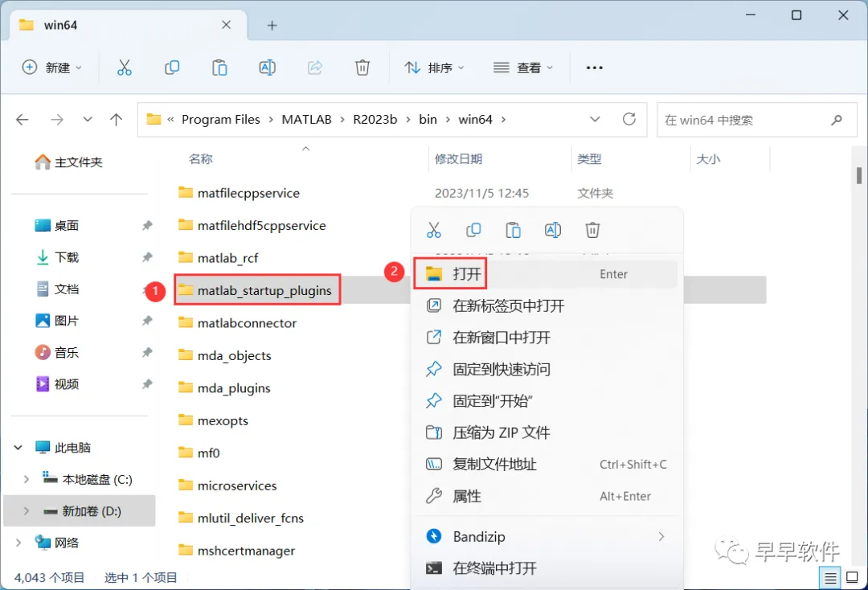Select 打开 in the context menu

545,274
